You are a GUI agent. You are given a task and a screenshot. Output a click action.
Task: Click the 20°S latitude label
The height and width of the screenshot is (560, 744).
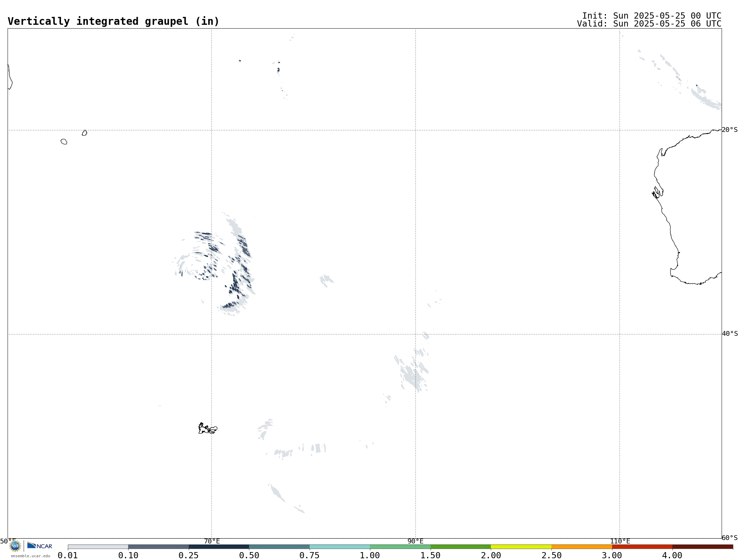(730, 130)
